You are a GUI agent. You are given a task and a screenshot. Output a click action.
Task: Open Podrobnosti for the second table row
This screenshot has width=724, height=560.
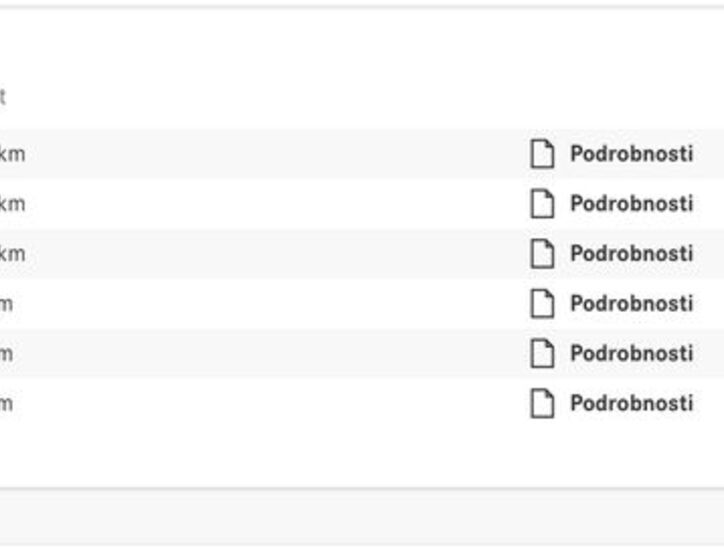632,204
